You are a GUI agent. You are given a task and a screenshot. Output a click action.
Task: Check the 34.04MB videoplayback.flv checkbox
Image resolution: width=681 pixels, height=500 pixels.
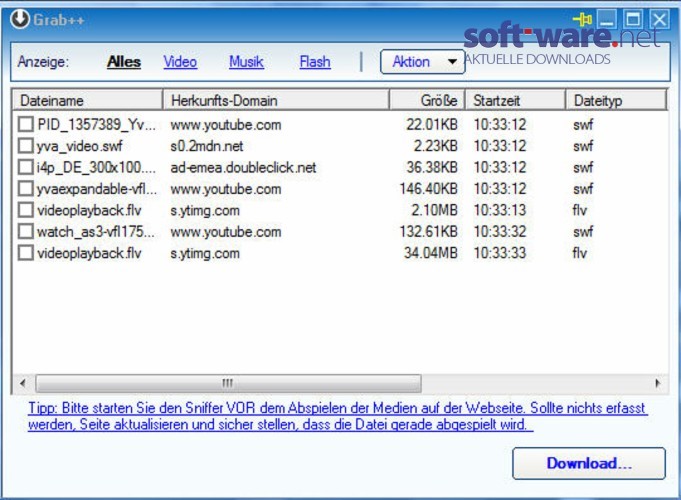26,253
